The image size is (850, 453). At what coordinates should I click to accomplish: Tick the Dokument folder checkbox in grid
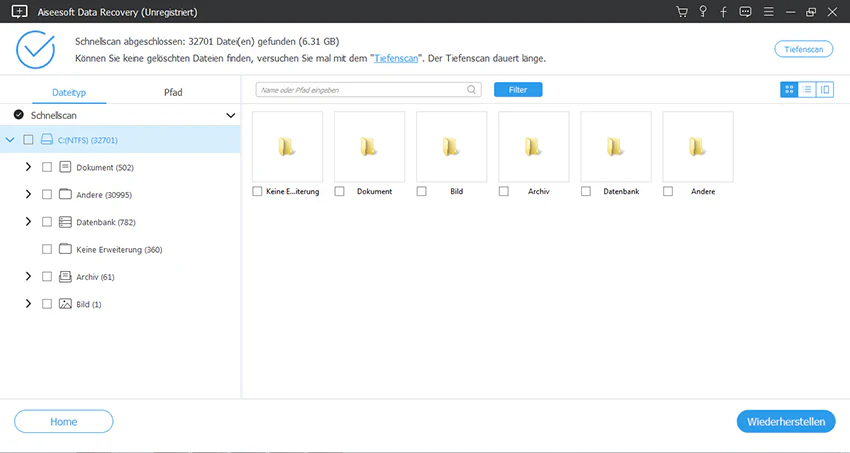(339, 191)
